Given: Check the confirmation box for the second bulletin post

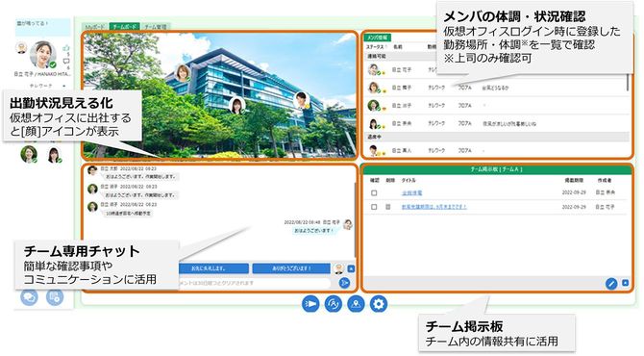Looking at the screenshot, I should (x=374, y=207).
